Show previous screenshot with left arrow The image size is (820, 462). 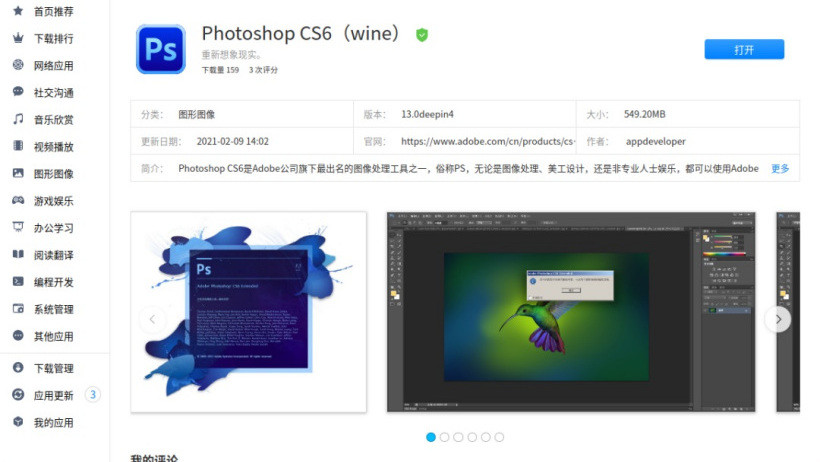click(152, 319)
